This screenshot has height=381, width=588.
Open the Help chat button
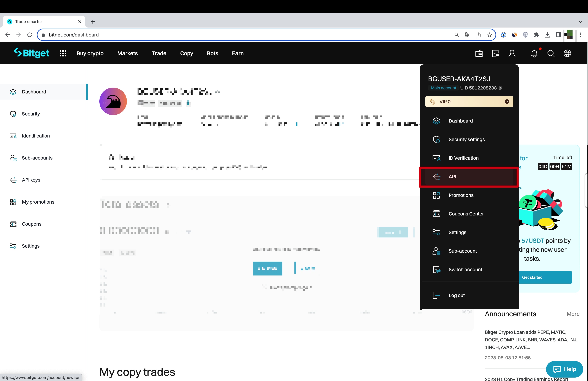coord(564,369)
